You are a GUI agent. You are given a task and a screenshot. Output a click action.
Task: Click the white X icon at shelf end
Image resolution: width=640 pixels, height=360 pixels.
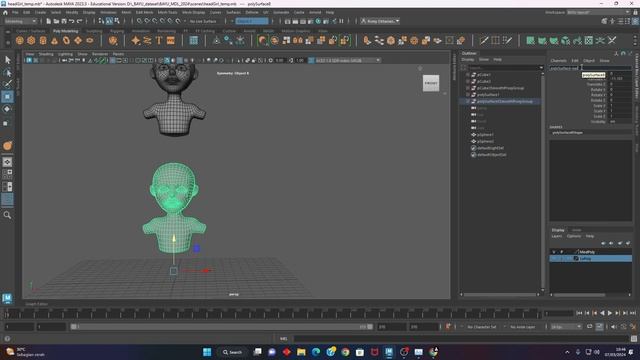pos(612,40)
